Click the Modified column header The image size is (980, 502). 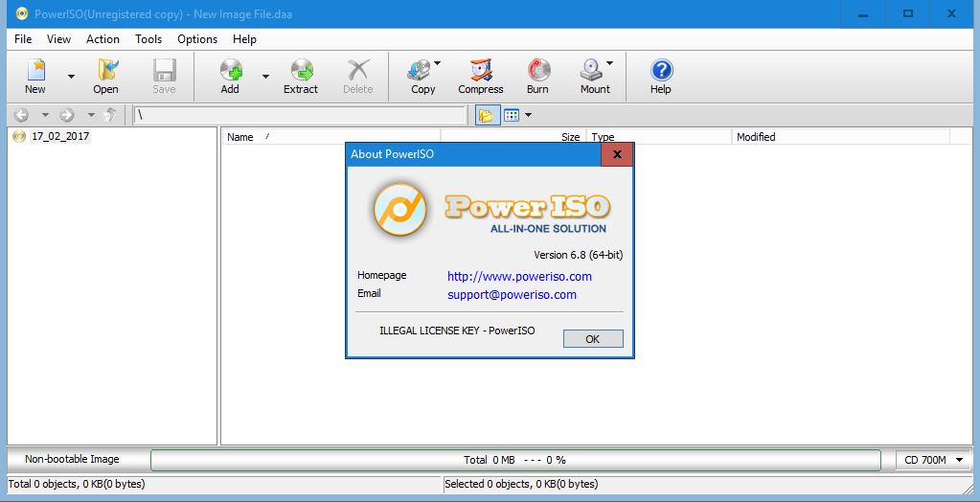pos(841,137)
